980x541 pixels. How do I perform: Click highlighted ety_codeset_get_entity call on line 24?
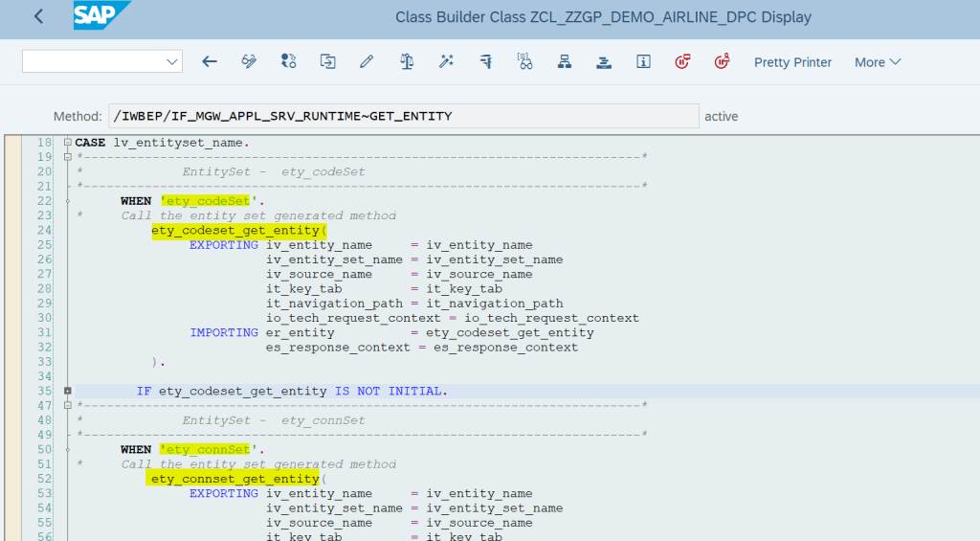(238, 230)
